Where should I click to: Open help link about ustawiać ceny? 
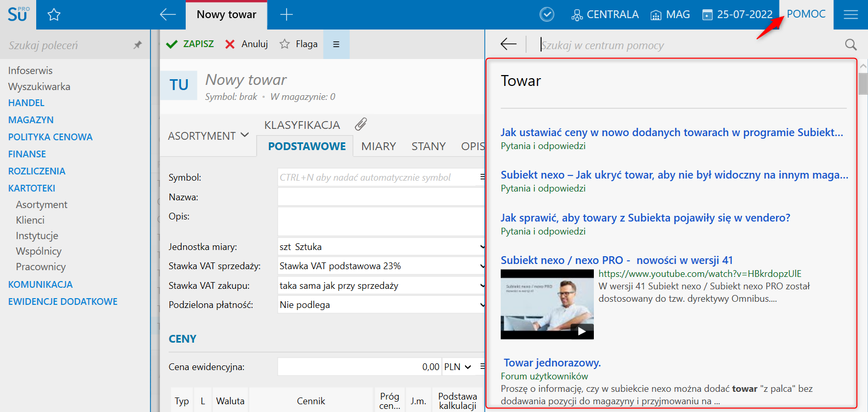(x=672, y=133)
